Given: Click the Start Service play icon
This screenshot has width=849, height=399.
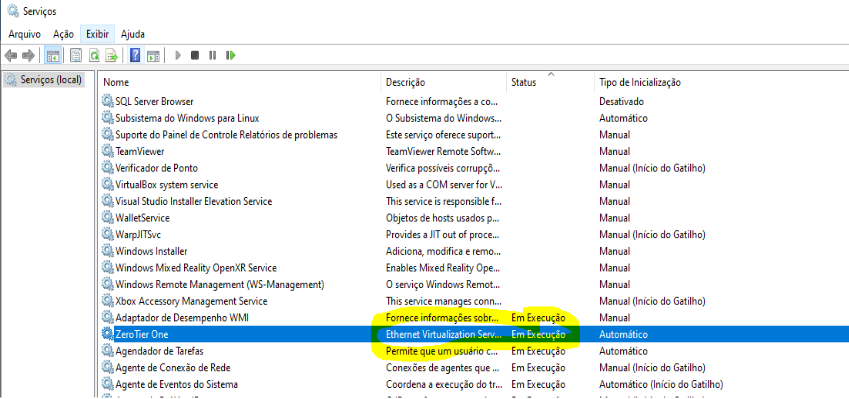Looking at the screenshot, I should click(x=178, y=55).
